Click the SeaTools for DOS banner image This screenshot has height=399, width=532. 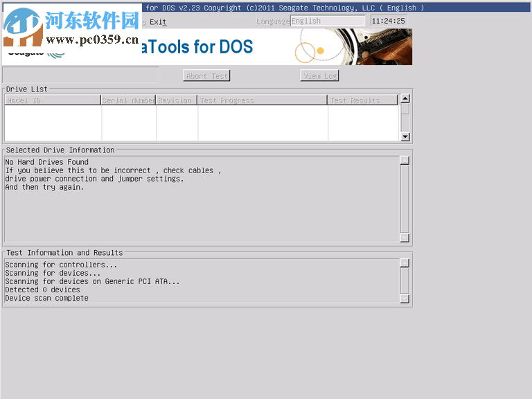pyautogui.click(x=207, y=46)
